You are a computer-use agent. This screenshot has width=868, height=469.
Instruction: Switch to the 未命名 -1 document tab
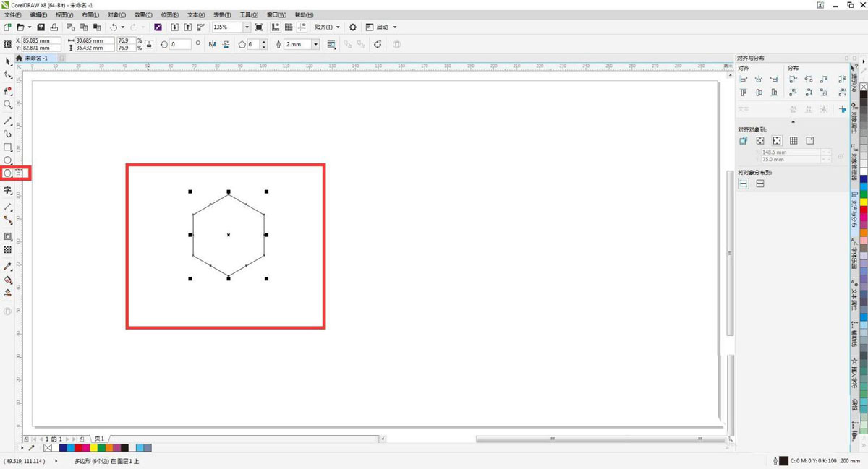pyautogui.click(x=35, y=58)
